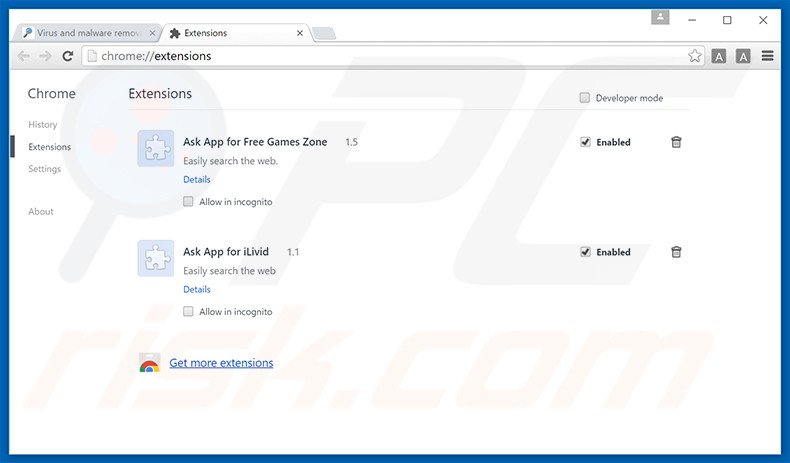The width and height of the screenshot is (790, 463).
Task: Open the Chrome hamburger menu
Action: tap(767, 56)
